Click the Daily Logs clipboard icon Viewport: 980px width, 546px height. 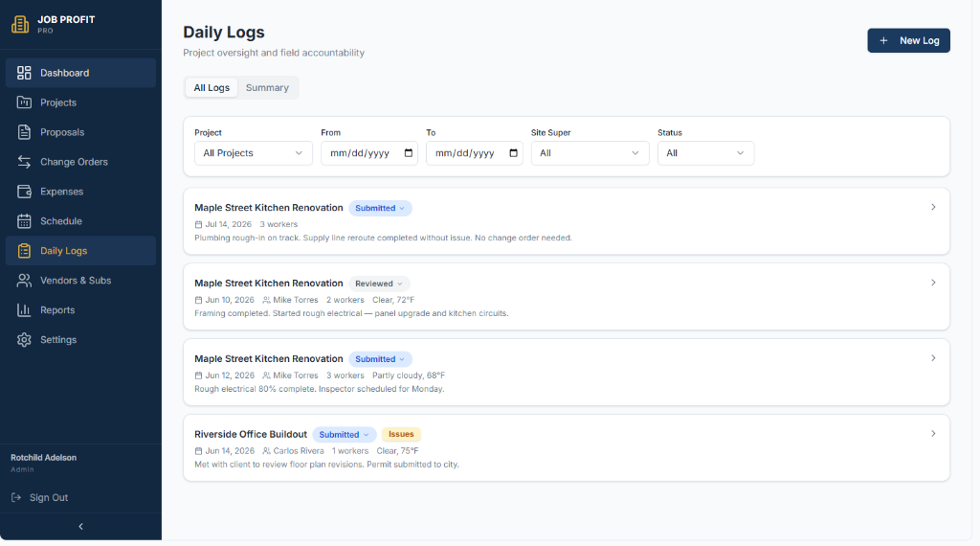point(24,251)
